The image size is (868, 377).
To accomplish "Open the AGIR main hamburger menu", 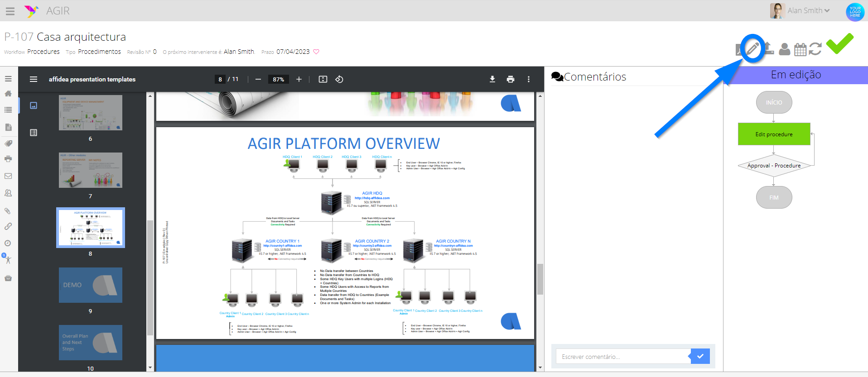I will click(10, 11).
